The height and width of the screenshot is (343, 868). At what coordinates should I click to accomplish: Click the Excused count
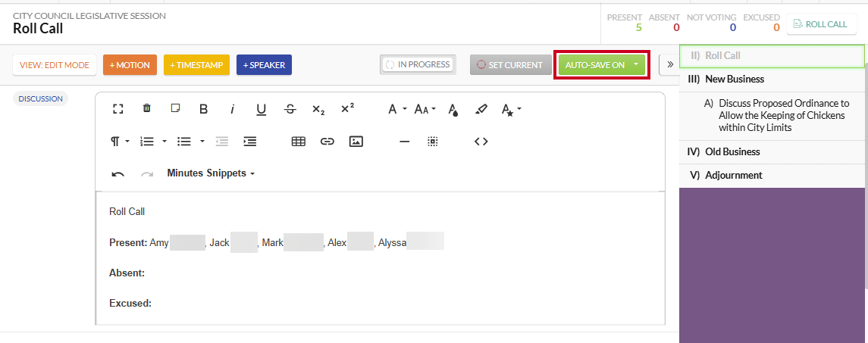pyautogui.click(x=776, y=27)
